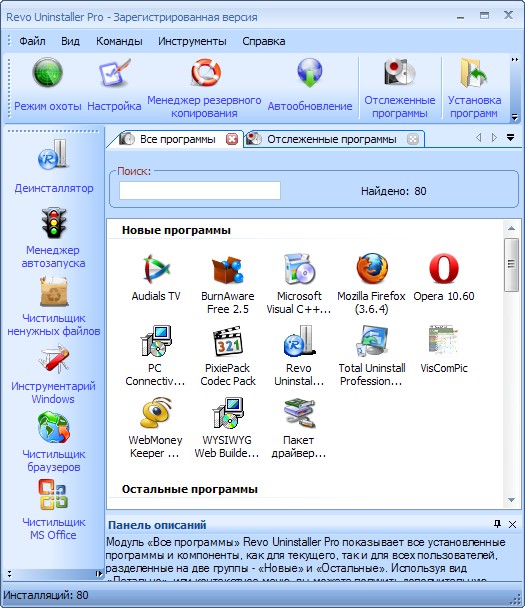Open Менеджер резервного копирования

click(204, 88)
